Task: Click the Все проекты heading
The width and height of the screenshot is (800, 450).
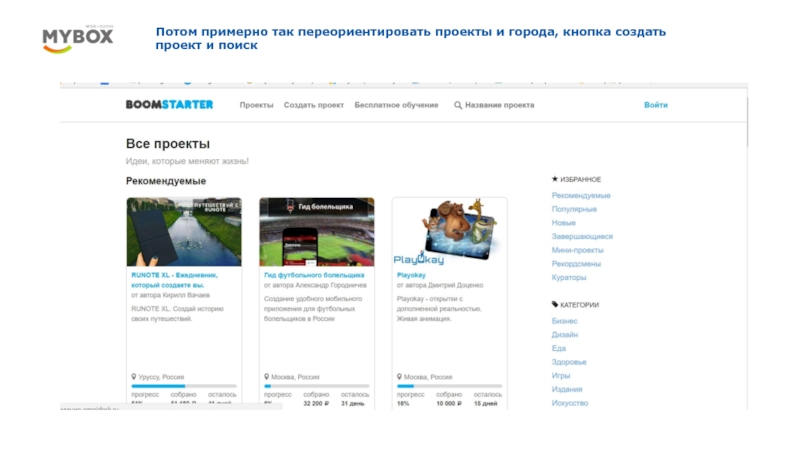Action: tap(168, 144)
